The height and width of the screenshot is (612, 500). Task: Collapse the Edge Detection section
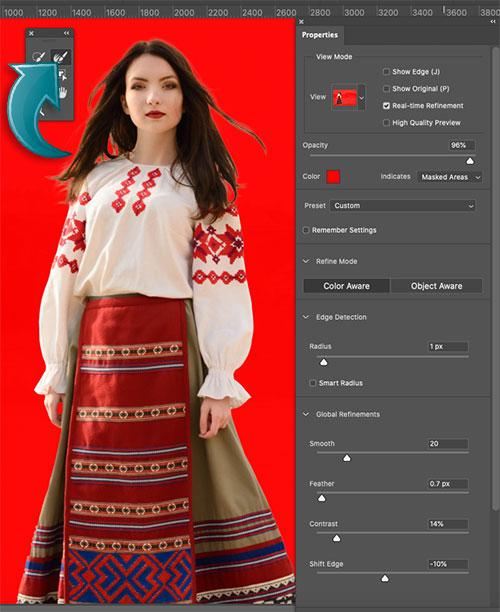tap(306, 317)
